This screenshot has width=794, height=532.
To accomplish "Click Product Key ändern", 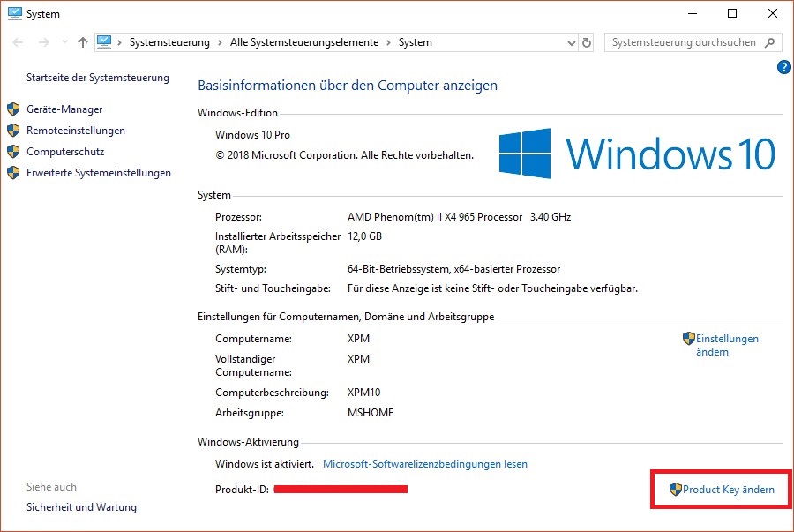I will tap(728, 490).
